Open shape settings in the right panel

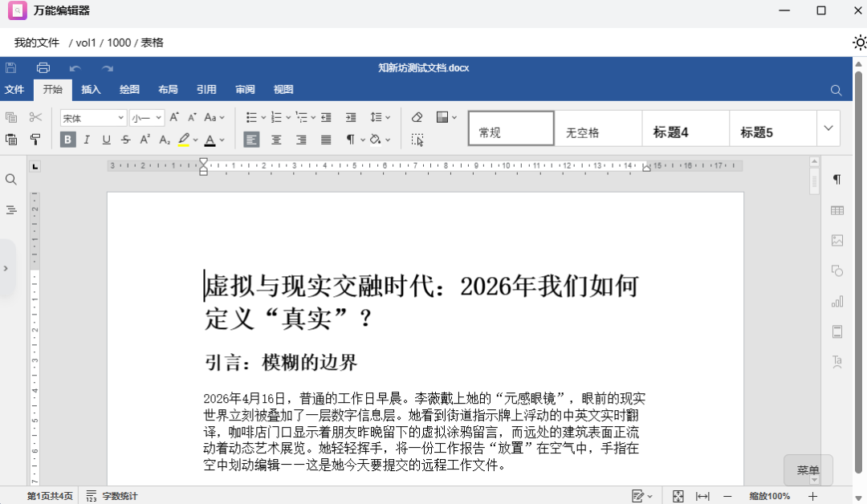pyautogui.click(x=837, y=270)
